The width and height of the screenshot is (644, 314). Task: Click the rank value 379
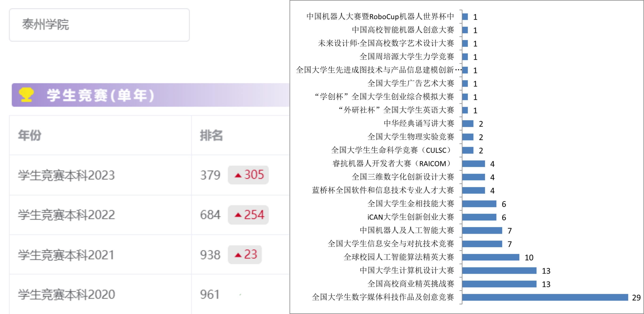pyautogui.click(x=210, y=175)
